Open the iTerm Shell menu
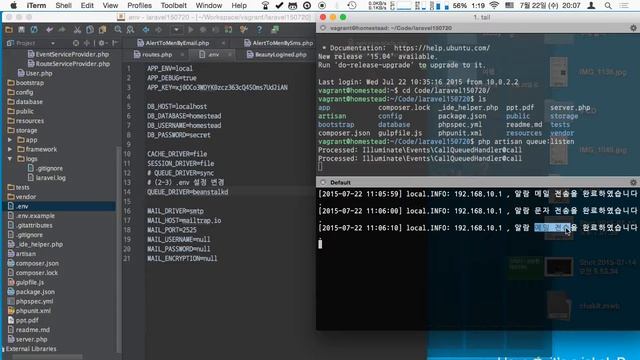Image resolution: width=640 pixels, height=360 pixels. coord(63,6)
